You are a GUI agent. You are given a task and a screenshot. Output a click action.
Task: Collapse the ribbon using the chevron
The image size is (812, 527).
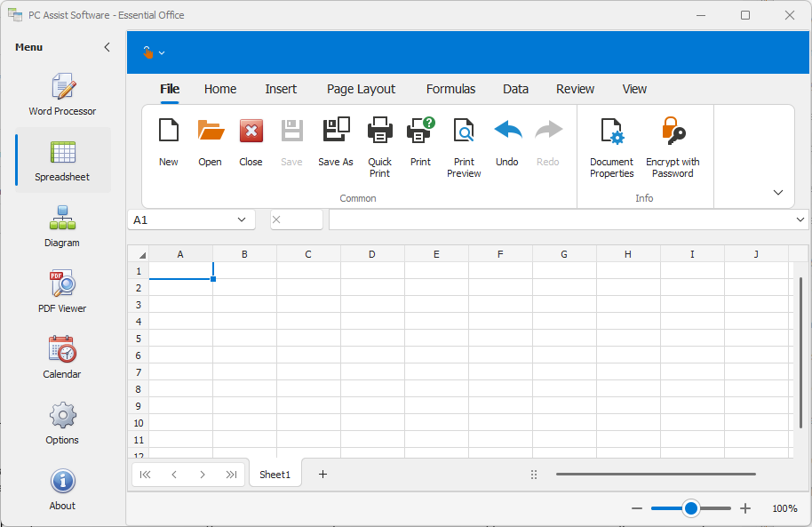tap(778, 193)
